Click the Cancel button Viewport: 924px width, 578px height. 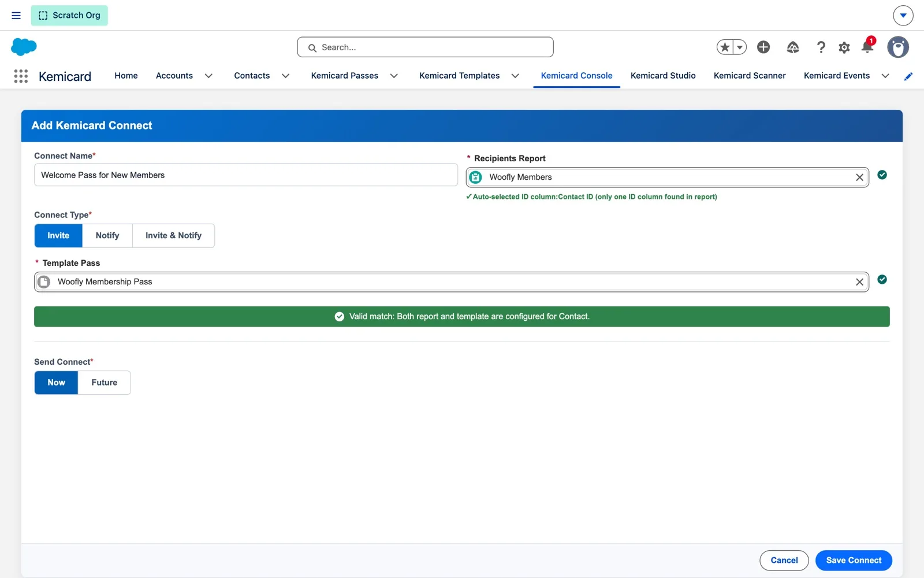pyautogui.click(x=784, y=561)
